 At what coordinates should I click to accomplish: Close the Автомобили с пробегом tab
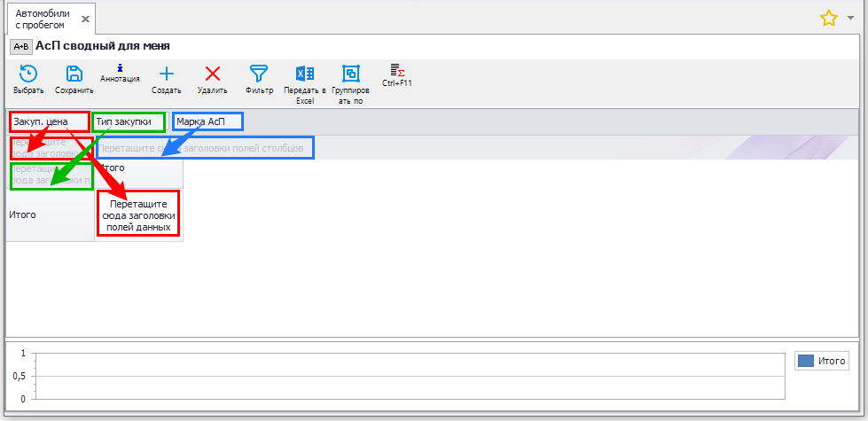[84, 19]
